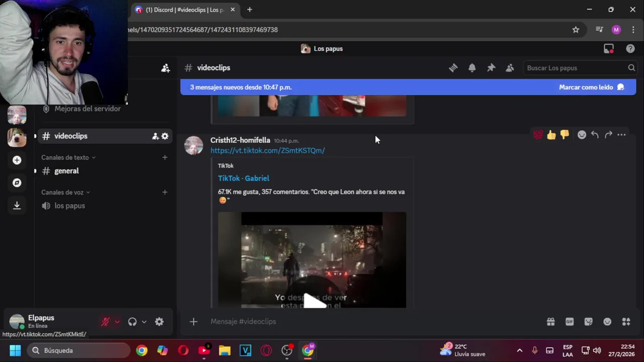Image resolution: width=644 pixels, height=362 pixels.
Task: Open more message options ellipsis
Action: pyautogui.click(x=621, y=135)
